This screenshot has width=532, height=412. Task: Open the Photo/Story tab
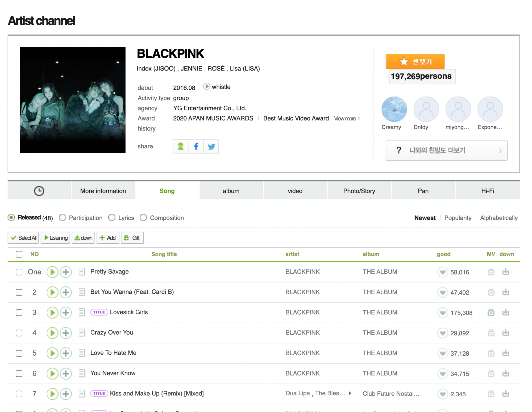pos(359,191)
